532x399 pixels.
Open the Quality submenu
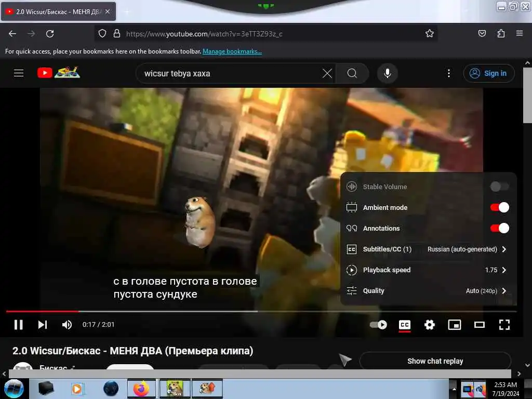coord(428,291)
